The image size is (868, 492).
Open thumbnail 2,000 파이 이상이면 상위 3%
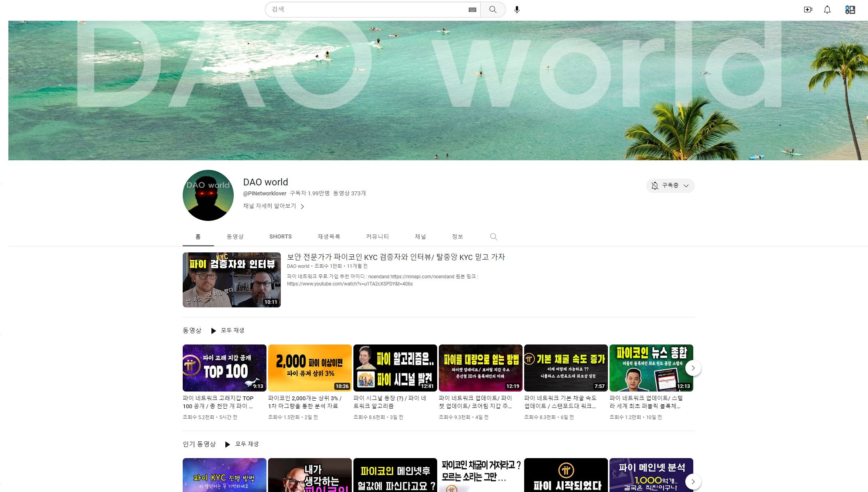310,368
